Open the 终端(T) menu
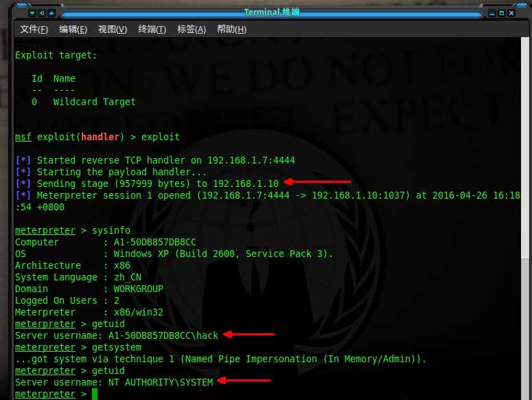 tap(152, 29)
